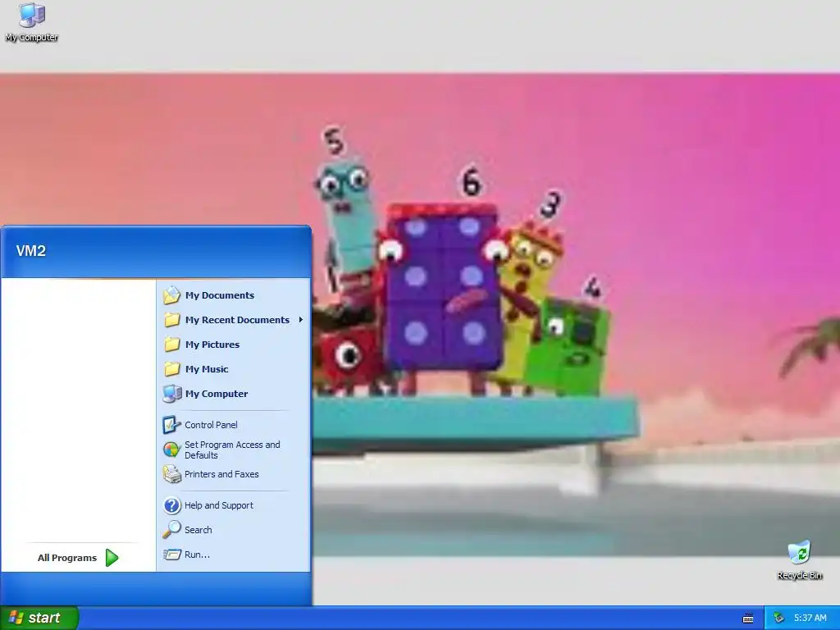Click the Help and Support question mark icon
Viewport: 840px width, 630px height.
click(172, 505)
